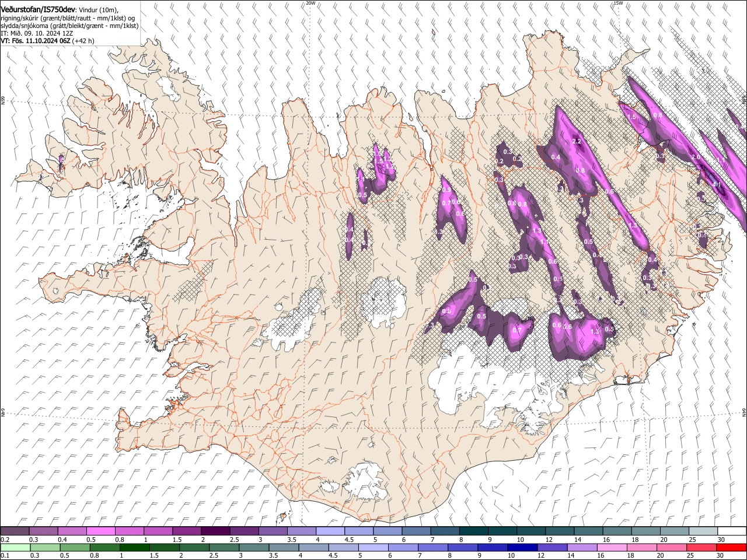Viewport: 747px width, 560px height.
Task: Pick the bottom-row swatch between 18 and 20
Action: pyautogui.click(x=641, y=547)
